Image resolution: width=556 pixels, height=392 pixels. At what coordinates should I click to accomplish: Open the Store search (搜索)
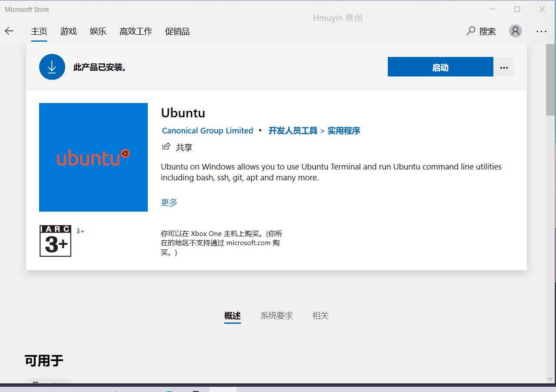click(x=481, y=31)
